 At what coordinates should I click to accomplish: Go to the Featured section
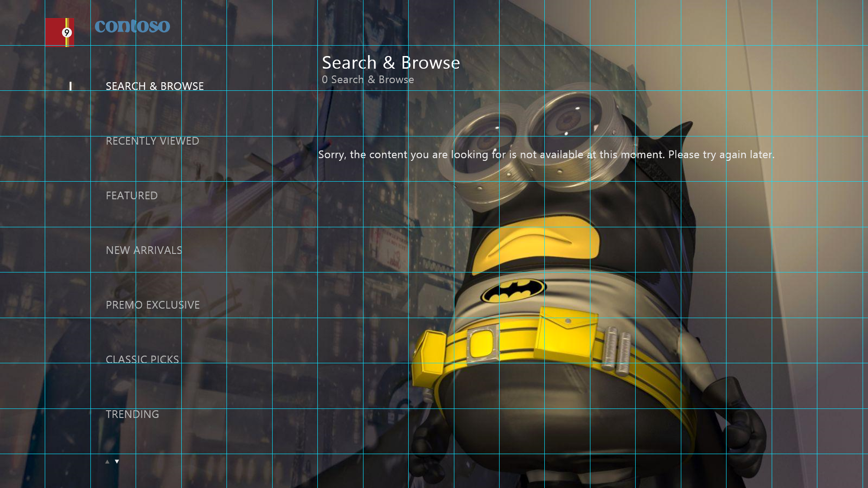pyautogui.click(x=132, y=195)
